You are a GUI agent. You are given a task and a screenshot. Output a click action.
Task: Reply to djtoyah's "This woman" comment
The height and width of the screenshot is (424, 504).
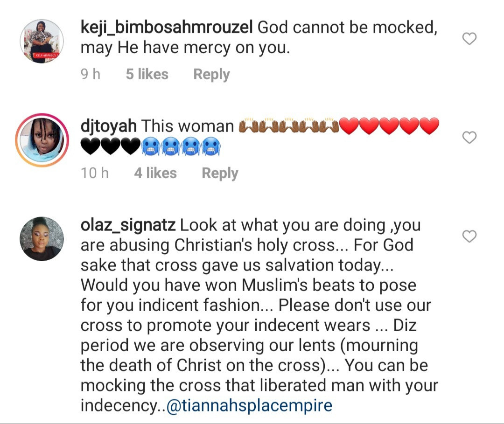point(220,174)
